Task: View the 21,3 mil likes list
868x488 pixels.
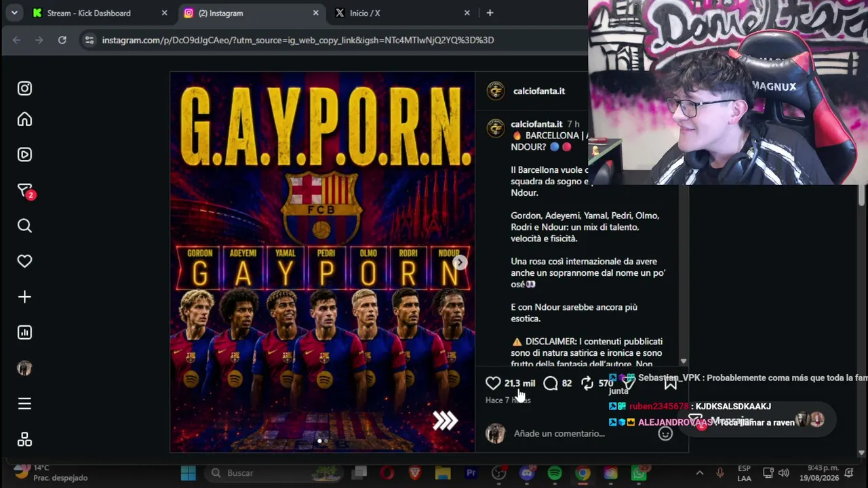Action: point(519,384)
